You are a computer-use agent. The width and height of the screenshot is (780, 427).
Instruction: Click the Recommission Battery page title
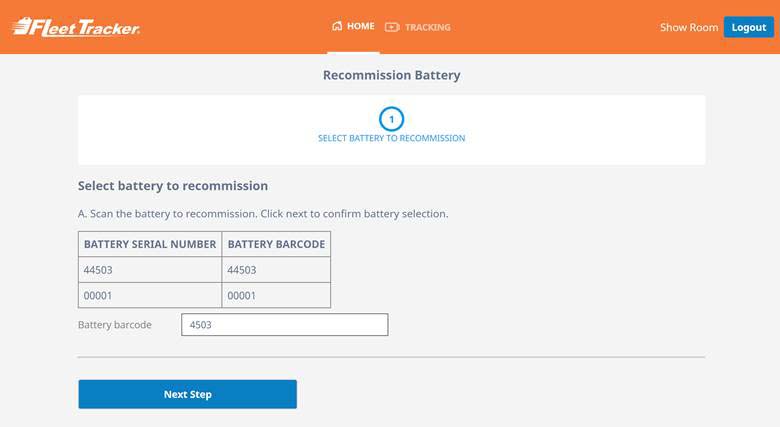pos(391,75)
